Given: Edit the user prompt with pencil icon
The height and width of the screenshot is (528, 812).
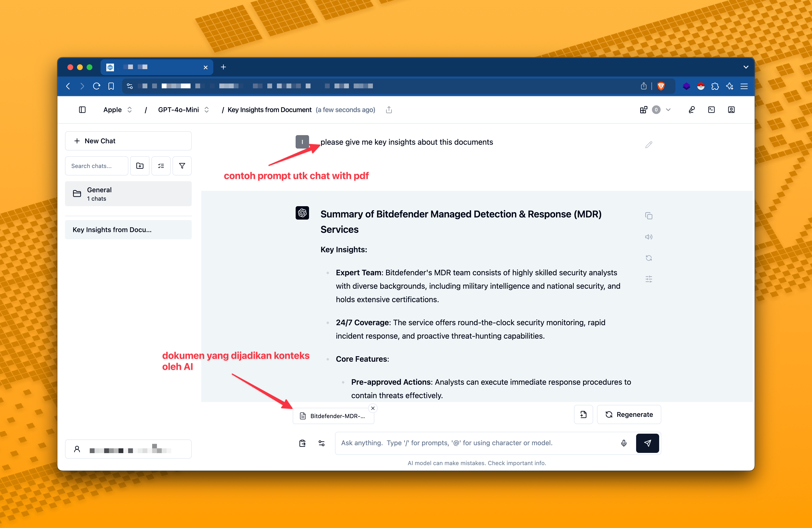Looking at the screenshot, I should click(x=649, y=145).
